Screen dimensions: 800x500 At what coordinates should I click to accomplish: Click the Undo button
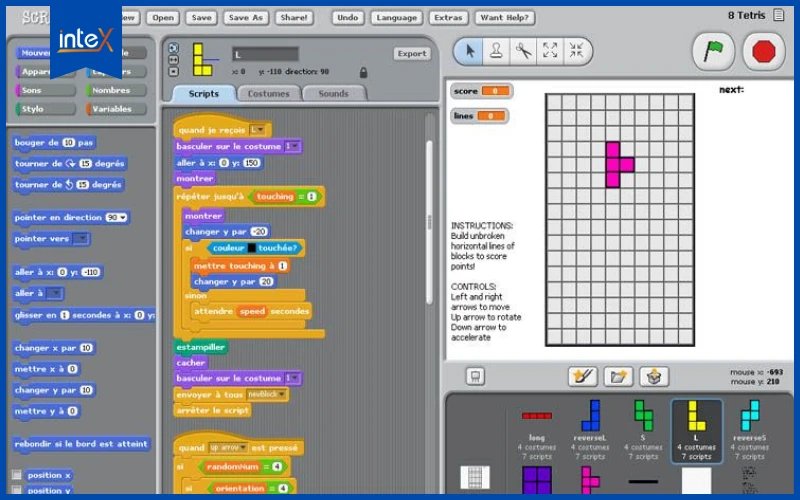click(x=347, y=17)
